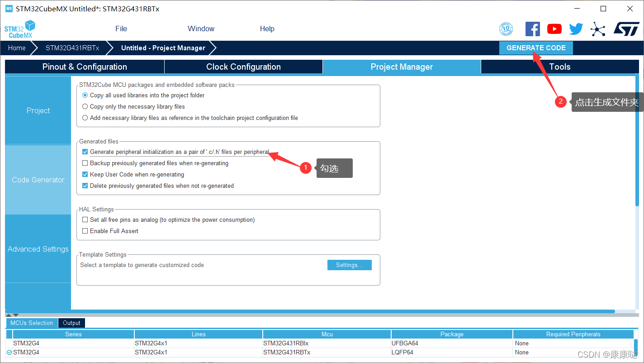Enable Backup previously generated files checkbox
The width and height of the screenshot is (644, 363).
pos(85,163)
